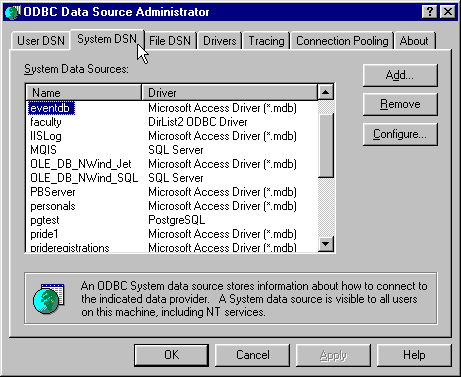Select the OLE_DB_NWind_Jet entry

pos(81,164)
